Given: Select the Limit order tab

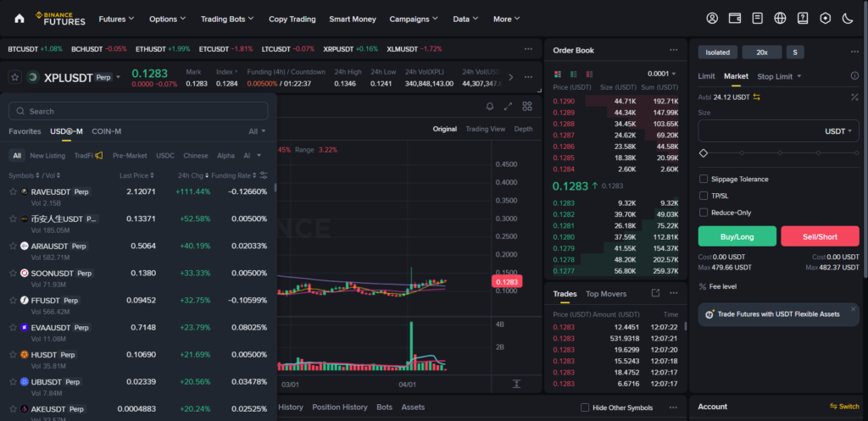Looking at the screenshot, I should coord(706,76).
